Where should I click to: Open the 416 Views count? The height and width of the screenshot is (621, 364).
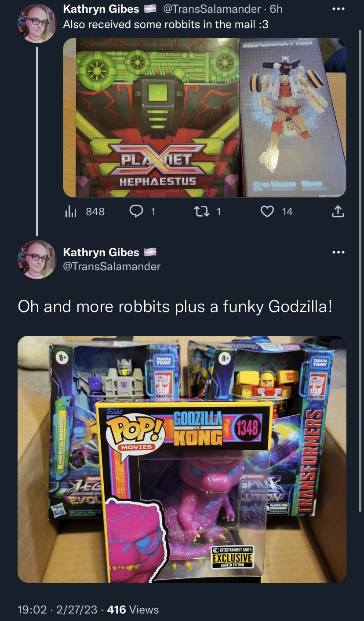coord(133,610)
